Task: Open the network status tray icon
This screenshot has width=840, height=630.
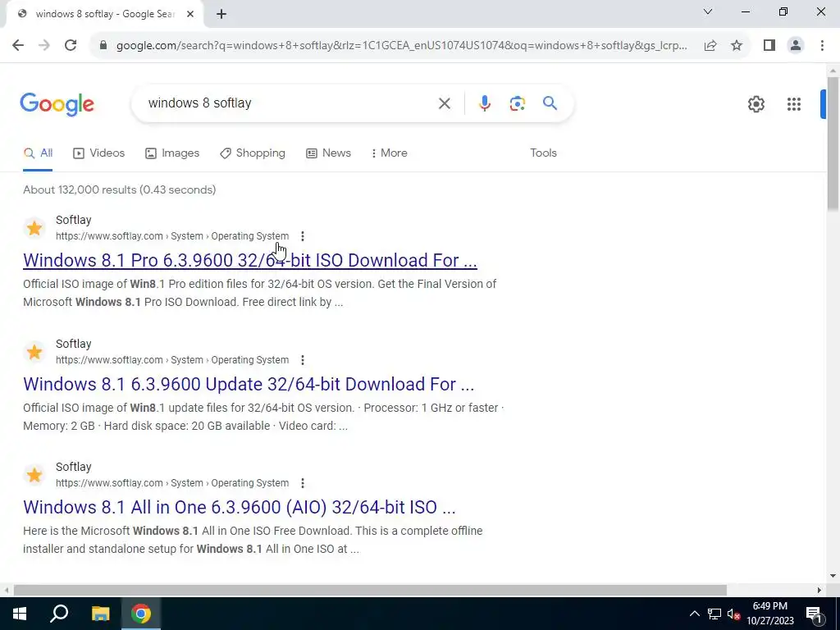Action: (714, 614)
